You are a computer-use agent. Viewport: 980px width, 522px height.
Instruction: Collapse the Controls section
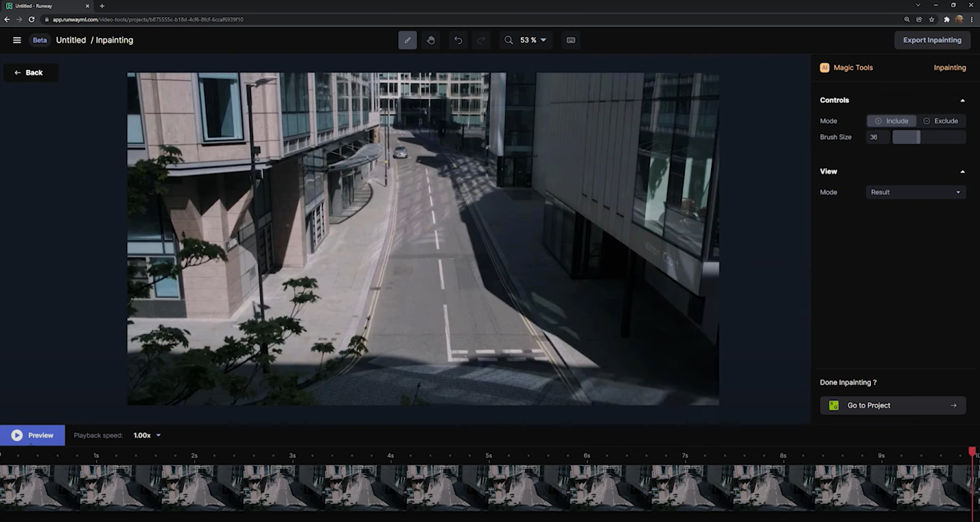962,100
